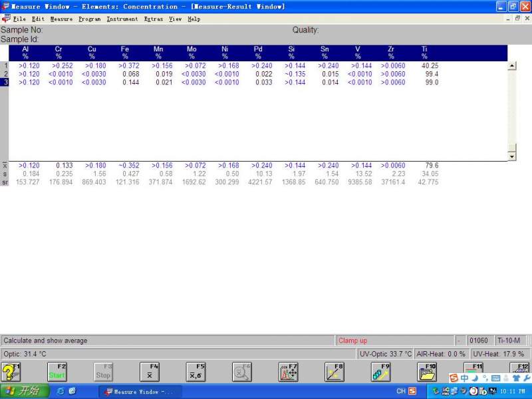532x399 pixels.
Task: Click the Measure Window taskbar button
Action: tap(140, 392)
